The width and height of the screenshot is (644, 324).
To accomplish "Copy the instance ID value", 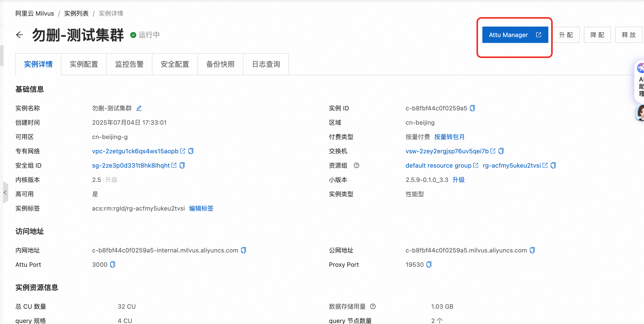I will pyautogui.click(x=472, y=108).
